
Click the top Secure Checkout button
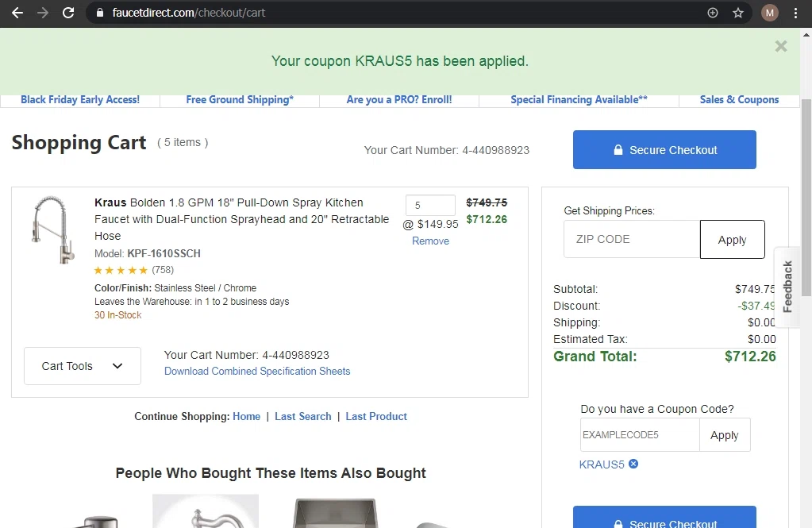[664, 150]
